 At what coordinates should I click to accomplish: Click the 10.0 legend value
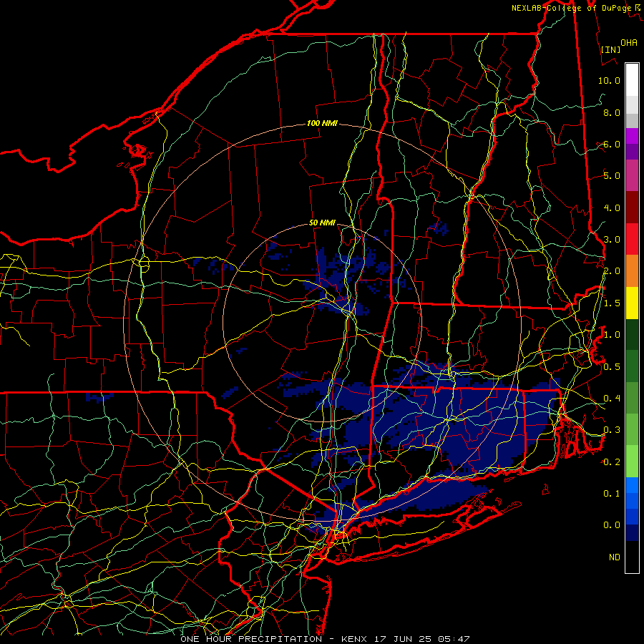tap(609, 80)
